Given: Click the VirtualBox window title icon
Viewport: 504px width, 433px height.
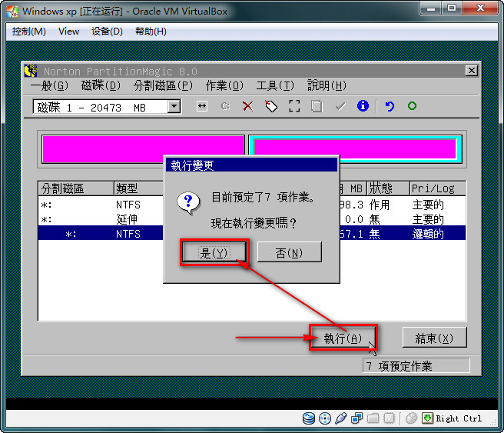Looking at the screenshot, I should (x=12, y=12).
